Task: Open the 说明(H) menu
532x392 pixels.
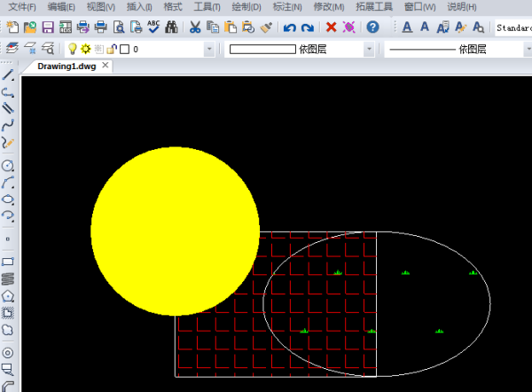Action: pyautogui.click(x=461, y=7)
